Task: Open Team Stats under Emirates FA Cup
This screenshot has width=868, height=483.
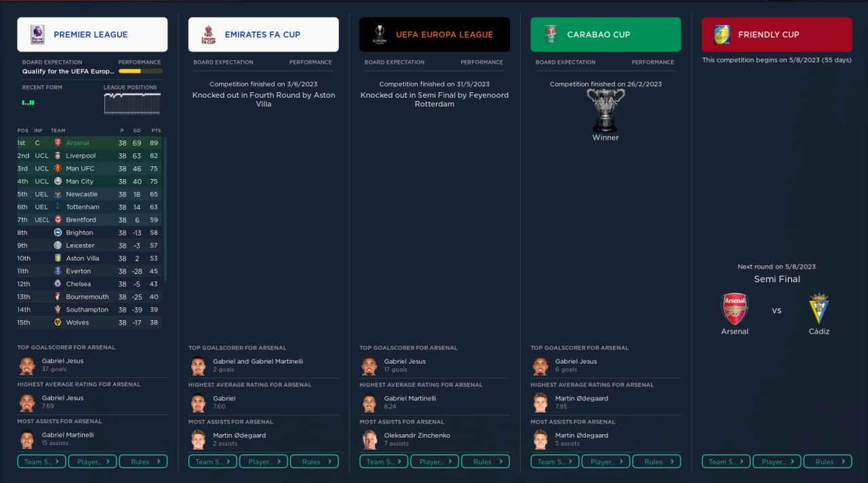Action: point(213,462)
